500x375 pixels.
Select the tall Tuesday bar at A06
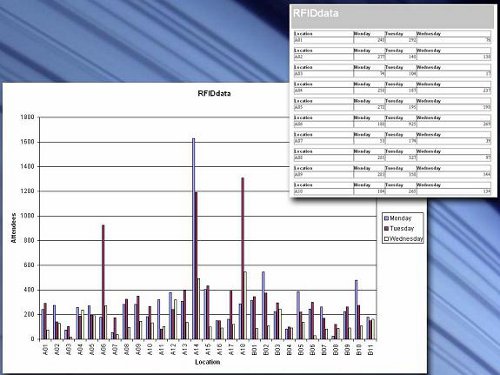tap(103, 282)
